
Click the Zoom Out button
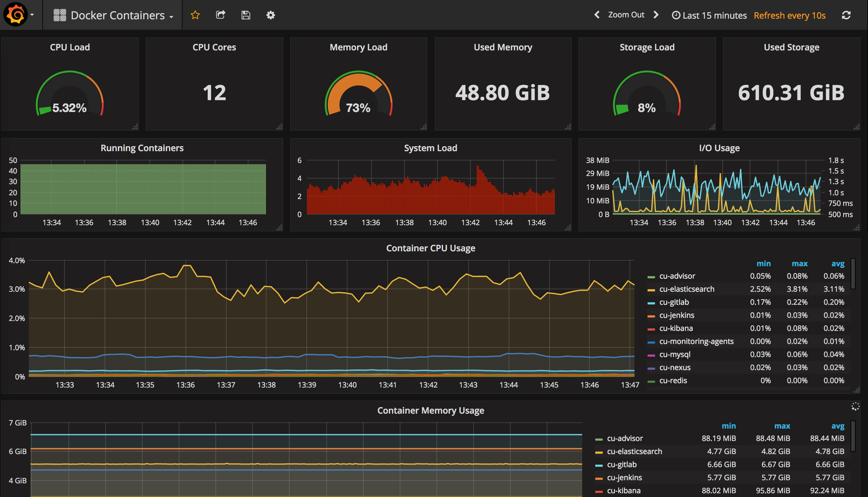pyautogui.click(x=626, y=15)
